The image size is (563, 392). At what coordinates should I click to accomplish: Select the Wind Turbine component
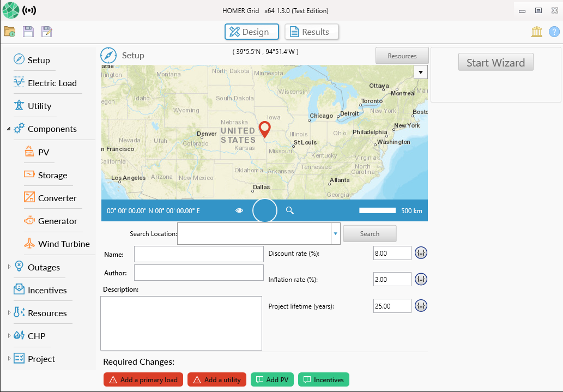[64, 244]
